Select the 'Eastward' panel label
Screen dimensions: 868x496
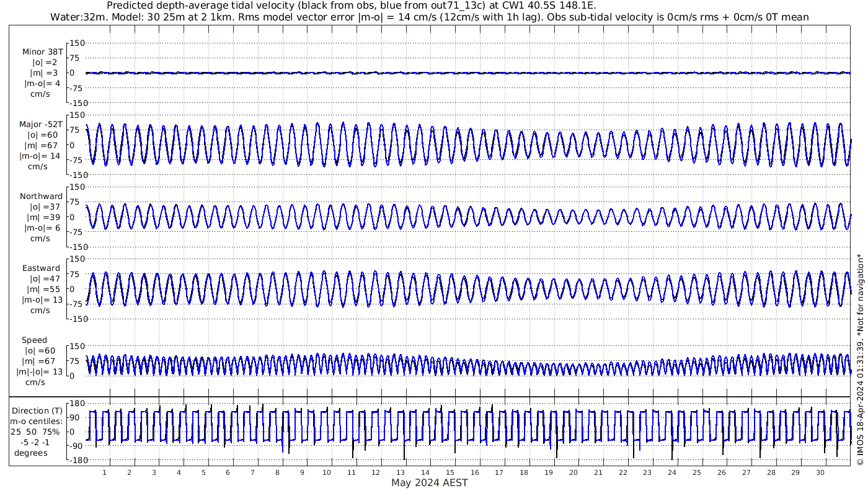[x=41, y=268]
